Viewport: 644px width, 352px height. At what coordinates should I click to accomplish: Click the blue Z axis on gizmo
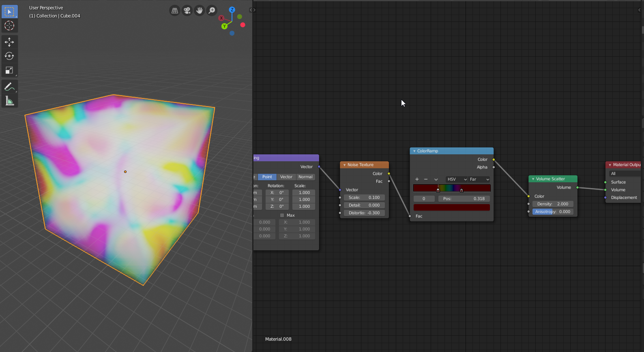pyautogui.click(x=232, y=10)
